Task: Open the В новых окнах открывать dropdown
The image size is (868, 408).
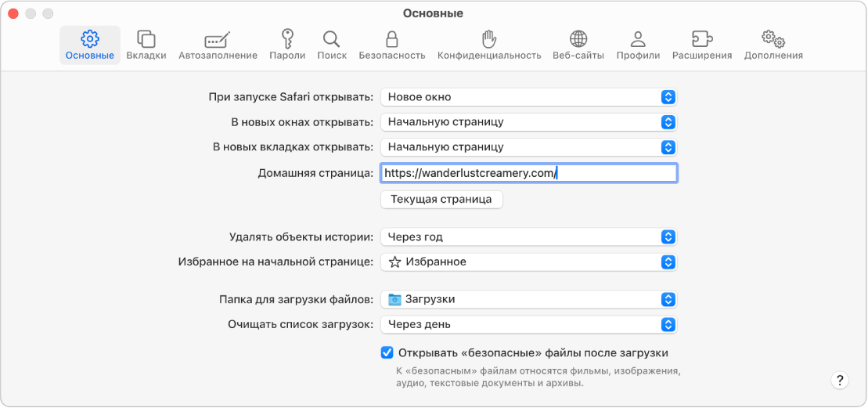Action: tap(529, 122)
